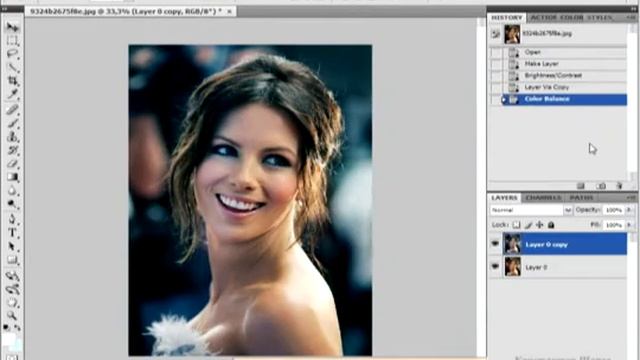Select the Zoom tool
This screenshot has height=360, width=640.
[12, 316]
